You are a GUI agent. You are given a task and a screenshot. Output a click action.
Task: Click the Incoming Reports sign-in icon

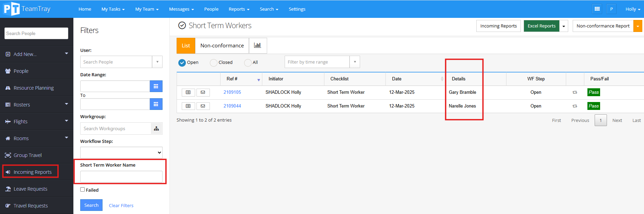8,172
